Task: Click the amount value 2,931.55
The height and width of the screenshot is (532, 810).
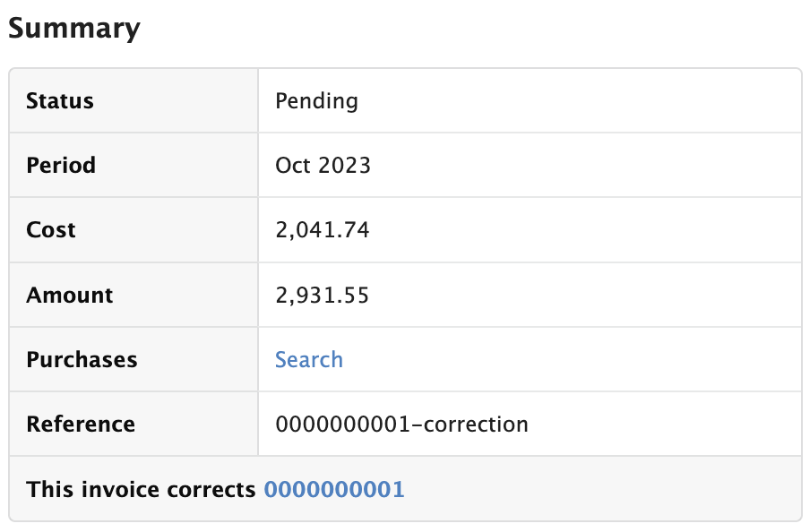Action: (323, 295)
